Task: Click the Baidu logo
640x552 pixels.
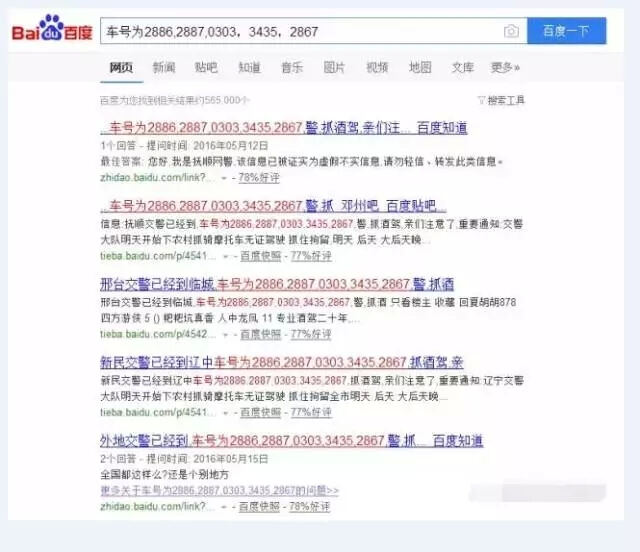Action: coord(52,29)
